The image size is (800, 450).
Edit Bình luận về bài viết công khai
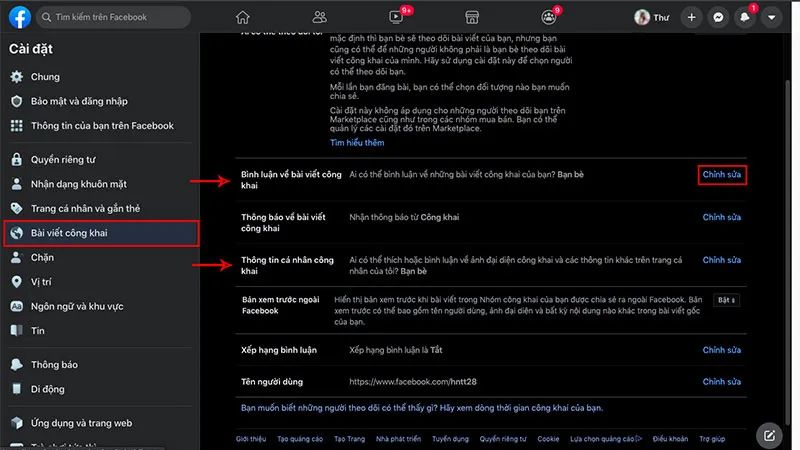[x=722, y=175]
